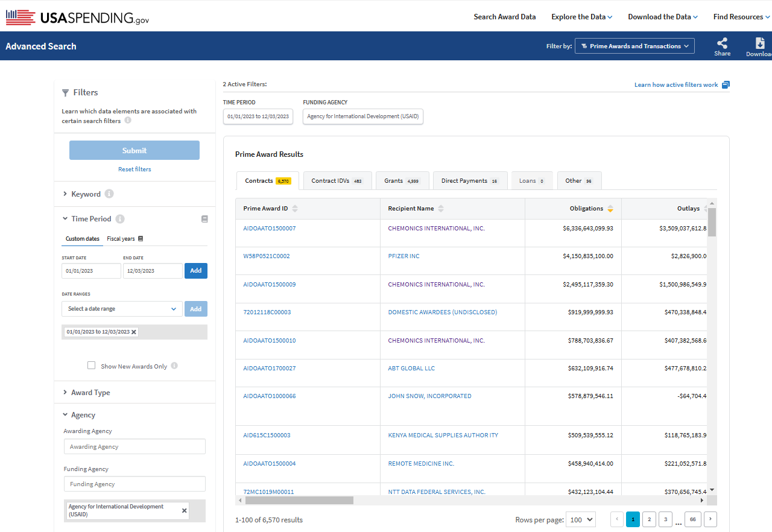Click Reset filters link
772x532 pixels.
pyautogui.click(x=134, y=169)
